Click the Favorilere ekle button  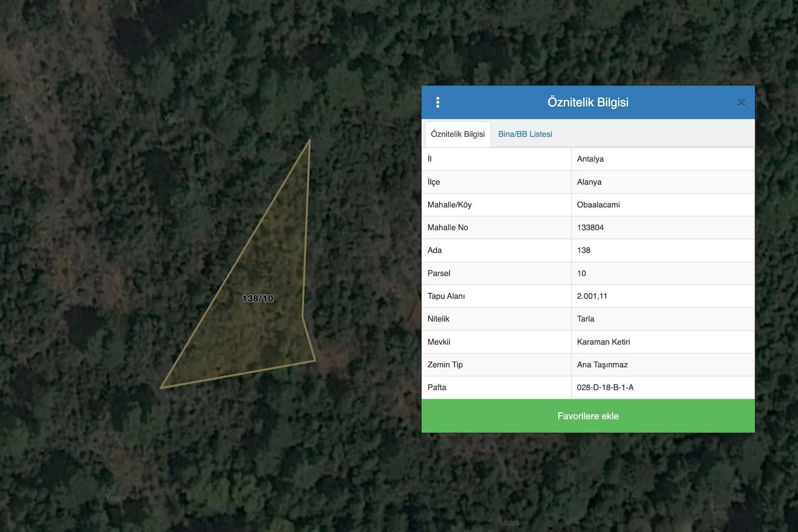click(x=588, y=416)
